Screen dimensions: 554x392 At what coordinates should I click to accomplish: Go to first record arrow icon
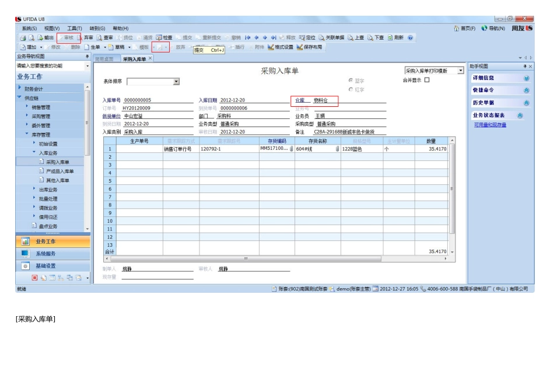[248, 37]
